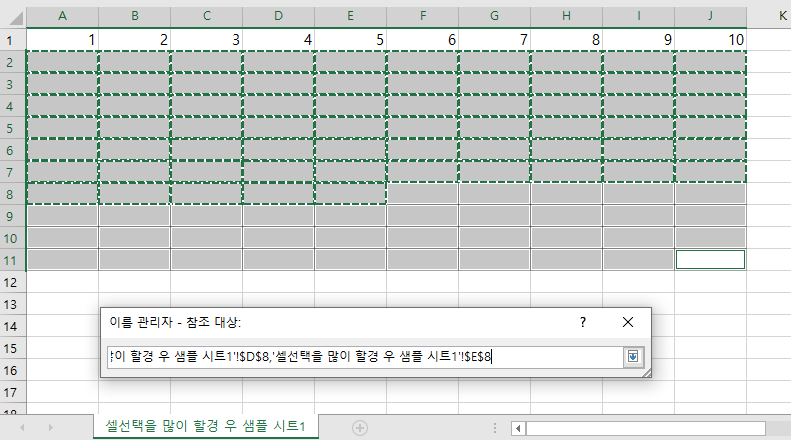
Task: Click cell E1 containing 5
Action: click(351, 40)
